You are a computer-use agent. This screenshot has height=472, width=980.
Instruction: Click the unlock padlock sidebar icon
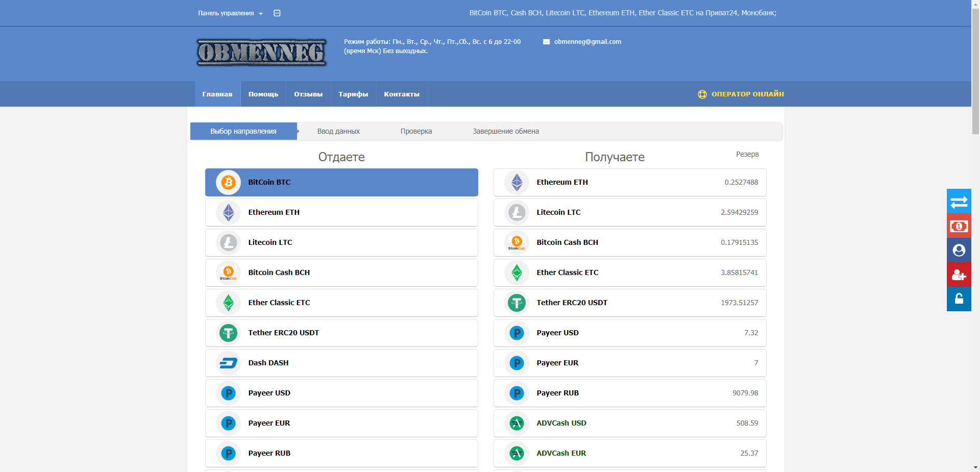(959, 299)
